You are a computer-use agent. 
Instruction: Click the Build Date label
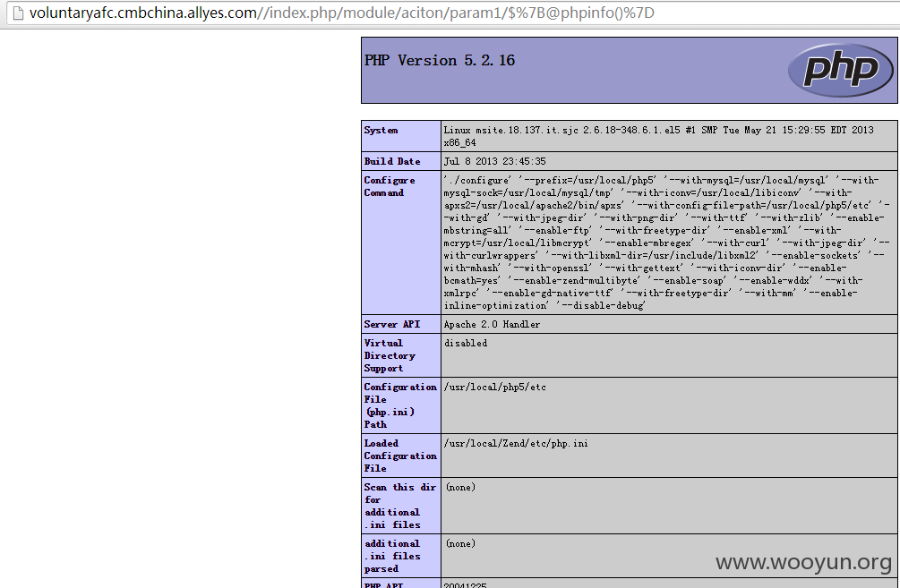point(392,161)
